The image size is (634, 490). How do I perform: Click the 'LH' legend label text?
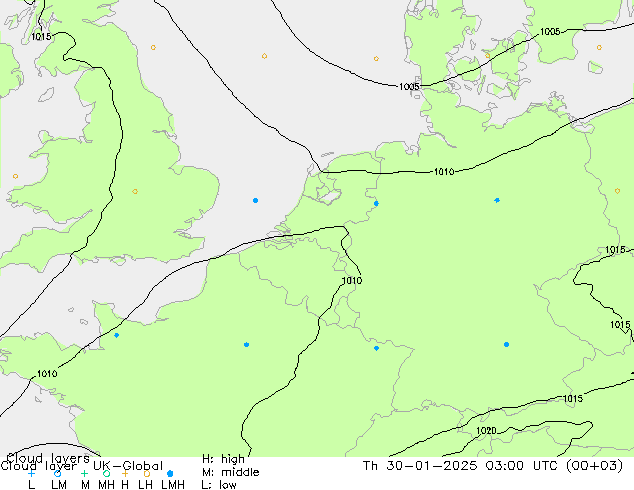(145, 484)
